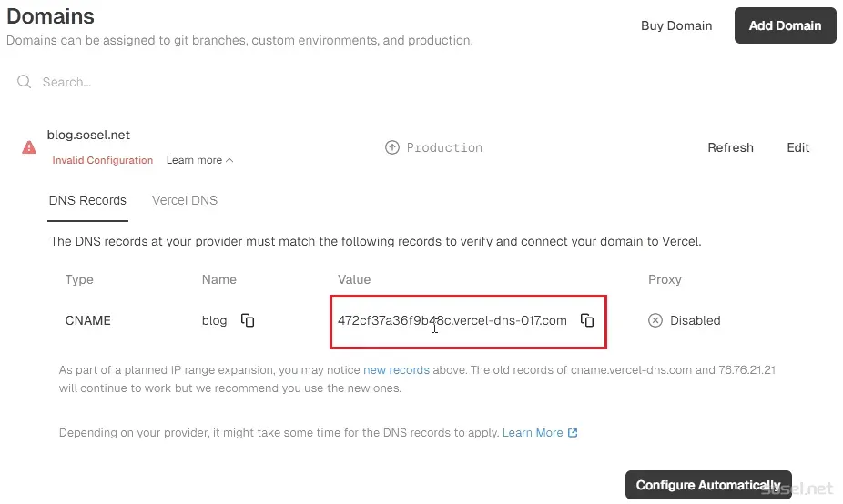
Task: Refresh the blog.sosel.net domain
Action: [x=730, y=147]
